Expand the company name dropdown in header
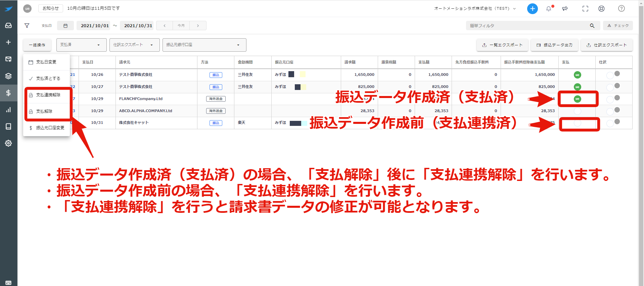This screenshot has width=644, height=286. pyautogui.click(x=475, y=9)
